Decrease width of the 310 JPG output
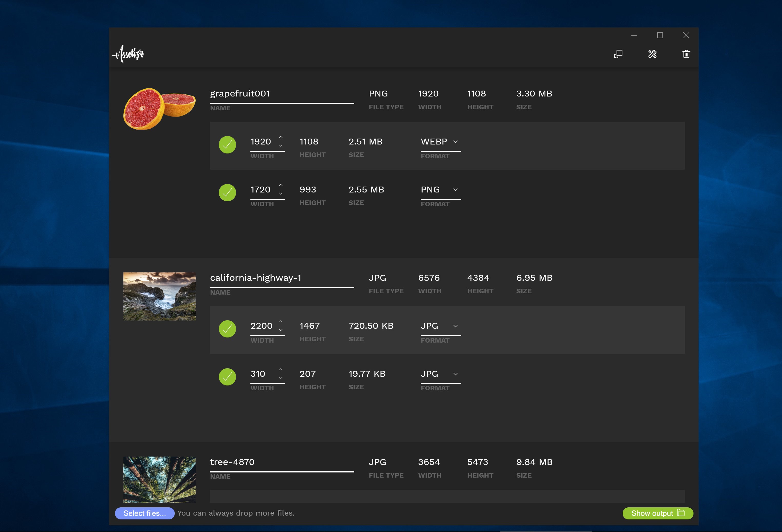This screenshot has width=782, height=532. [x=281, y=378]
